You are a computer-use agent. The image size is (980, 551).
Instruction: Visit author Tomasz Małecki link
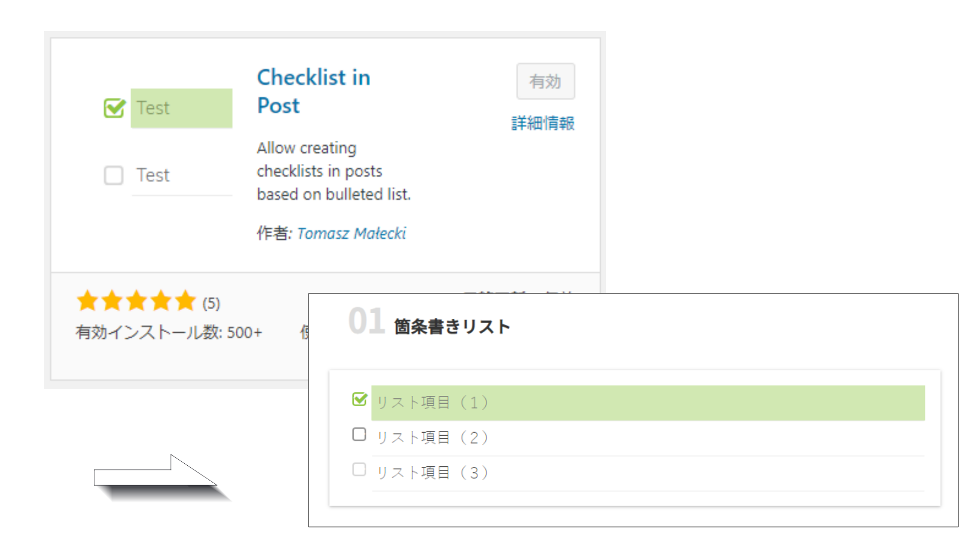pos(351,233)
